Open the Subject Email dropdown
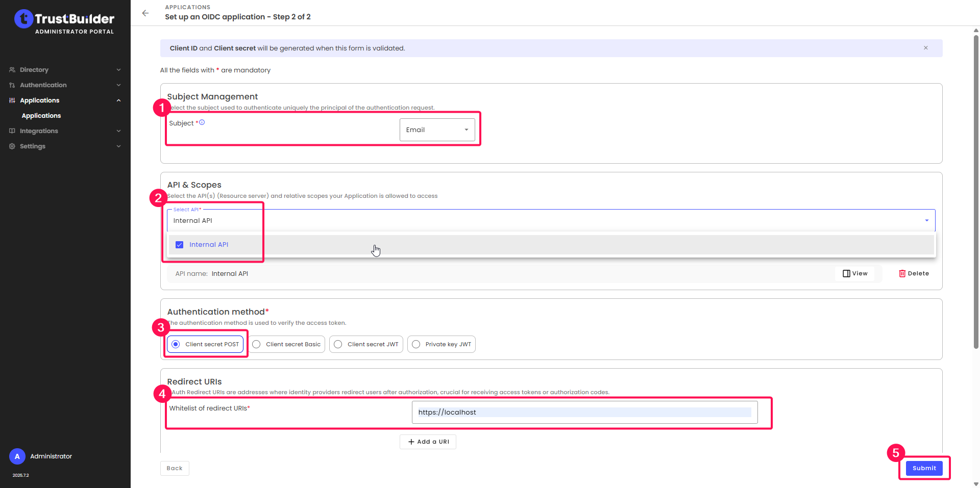980x488 pixels. pos(437,130)
